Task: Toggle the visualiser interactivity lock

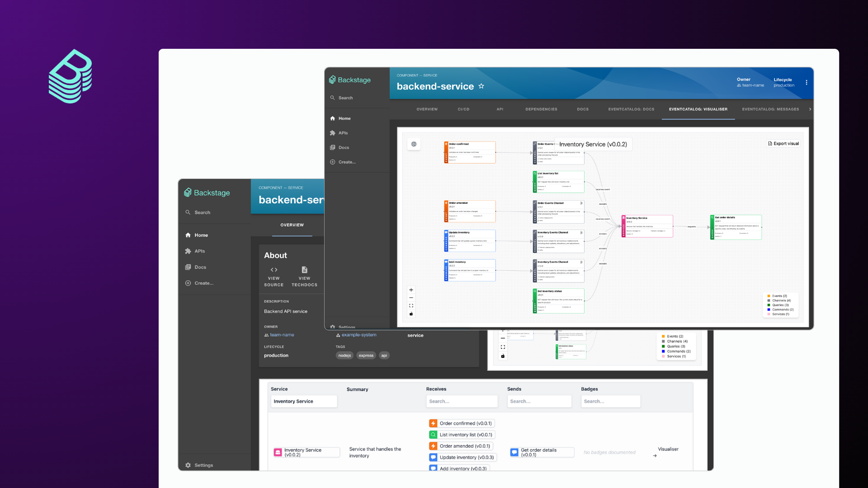Action: tap(411, 314)
